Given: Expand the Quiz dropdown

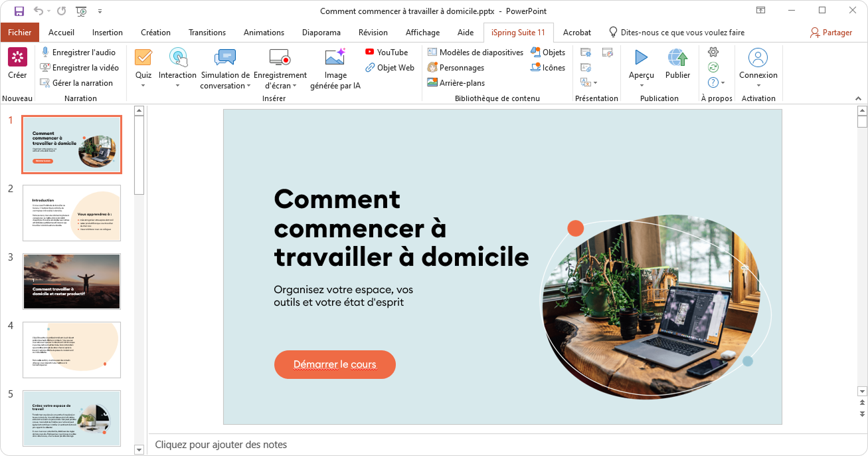Looking at the screenshot, I should [143, 85].
